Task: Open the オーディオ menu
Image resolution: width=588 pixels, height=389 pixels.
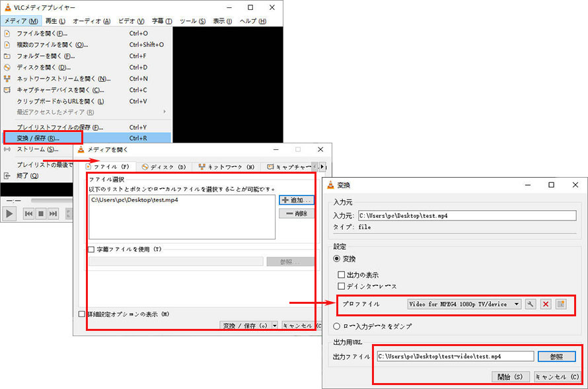Action: point(91,21)
